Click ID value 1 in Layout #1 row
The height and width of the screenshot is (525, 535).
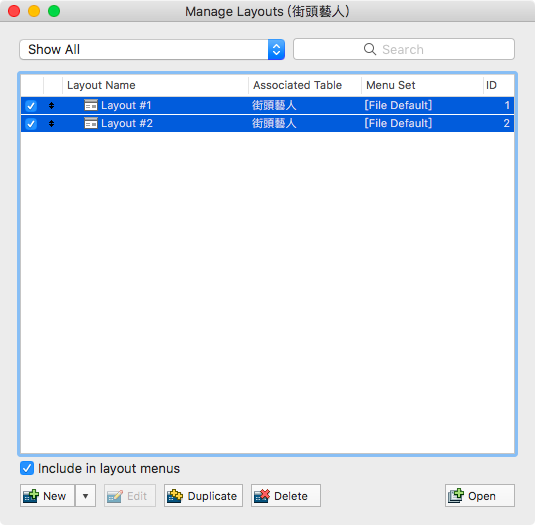(x=507, y=105)
